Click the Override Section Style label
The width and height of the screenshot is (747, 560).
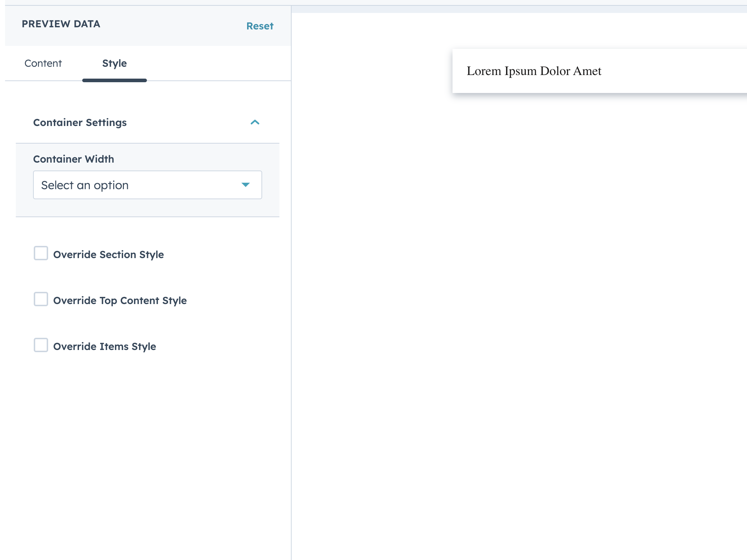click(108, 255)
